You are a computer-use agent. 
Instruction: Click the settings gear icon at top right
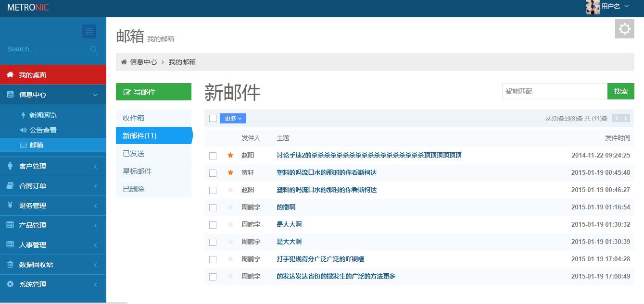[x=624, y=29]
